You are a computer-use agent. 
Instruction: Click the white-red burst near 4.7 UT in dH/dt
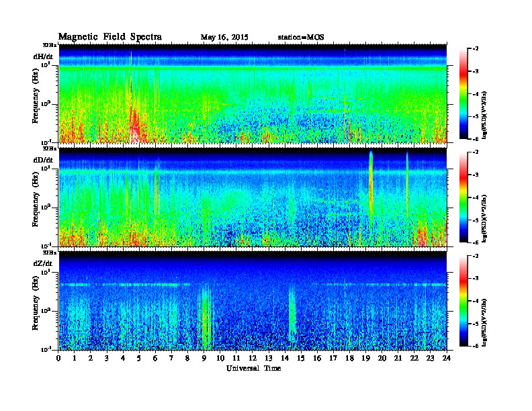(135, 126)
